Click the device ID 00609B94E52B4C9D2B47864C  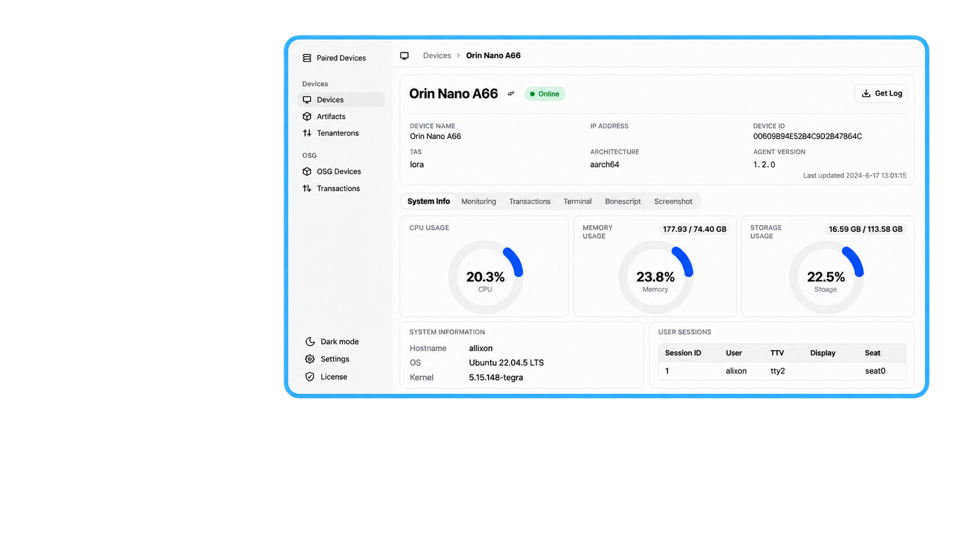807,137
